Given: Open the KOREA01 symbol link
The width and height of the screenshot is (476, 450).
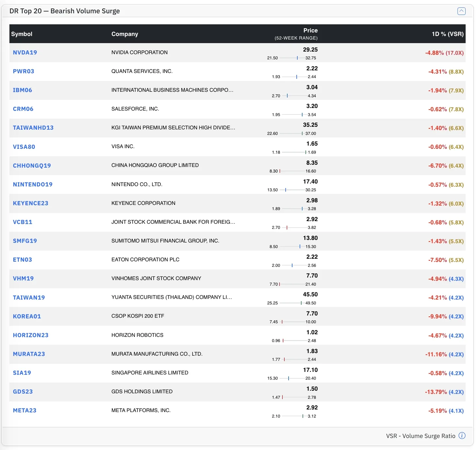Looking at the screenshot, I should (27, 316).
